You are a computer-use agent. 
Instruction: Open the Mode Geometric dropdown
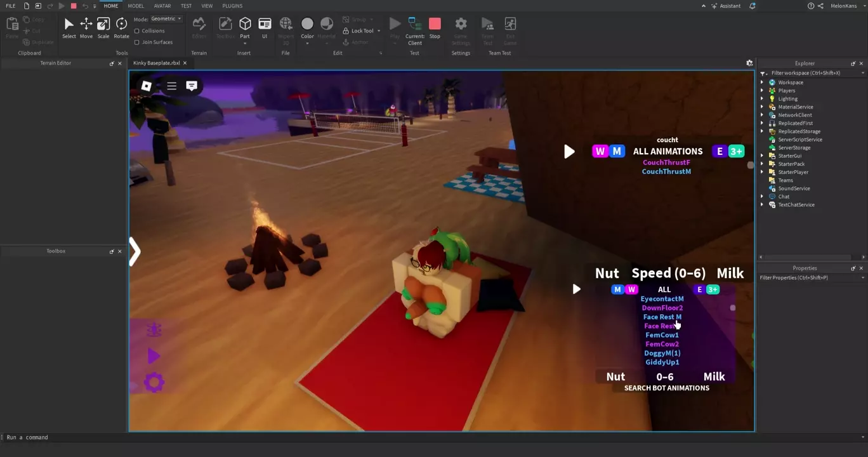coord(166,19)
